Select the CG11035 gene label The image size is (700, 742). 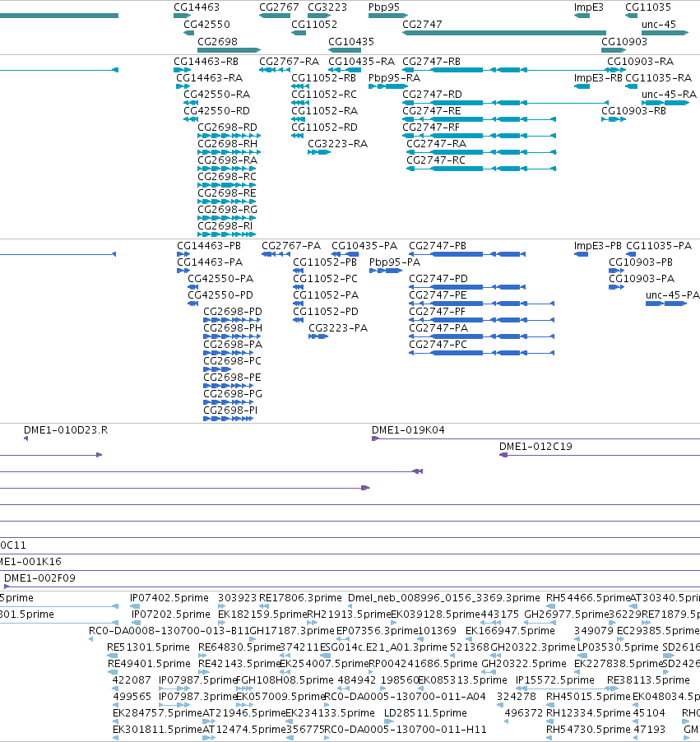648,7
